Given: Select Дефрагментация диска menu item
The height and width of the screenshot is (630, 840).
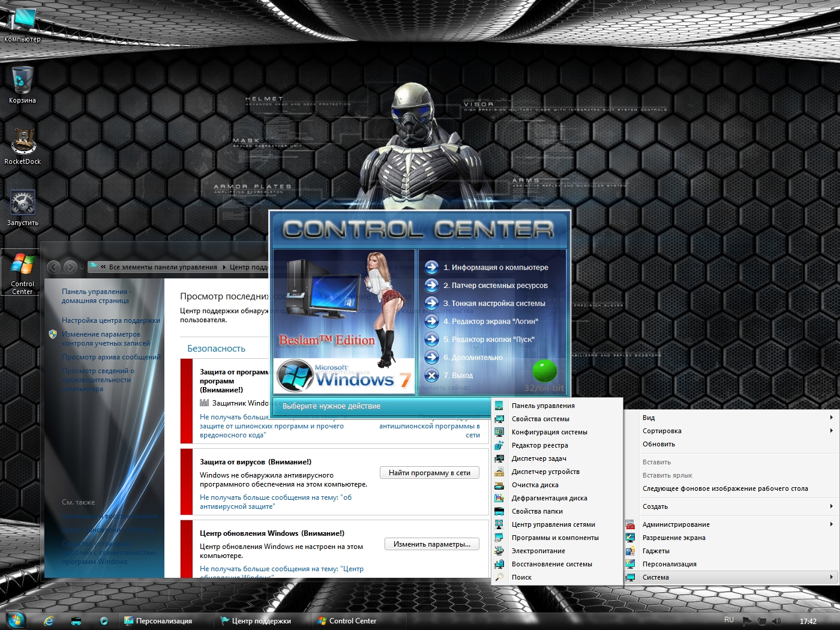Looking at the screenshot, I should tap(550, 498).
